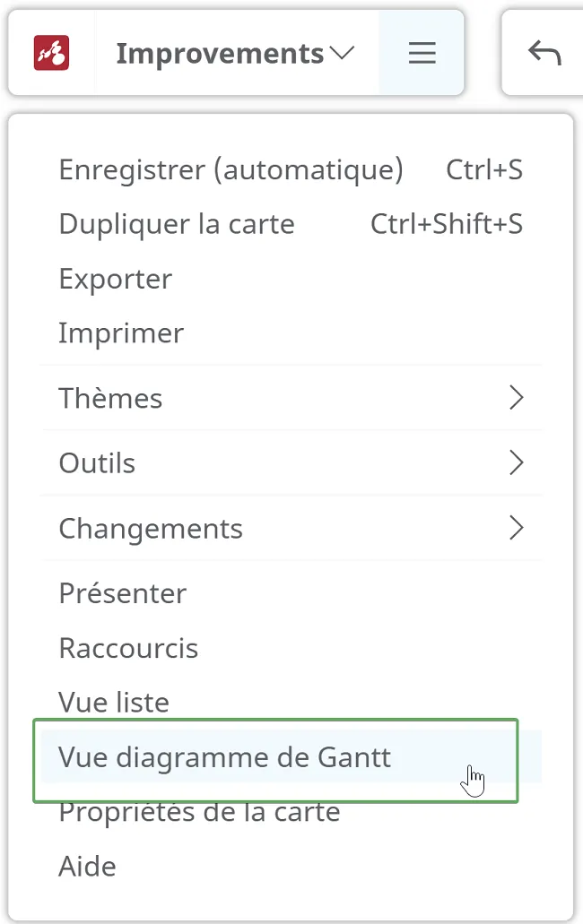Show the Raccourcis shortcuts list
This screenshot has height=924, width=583.
click(x=291, y=648)
